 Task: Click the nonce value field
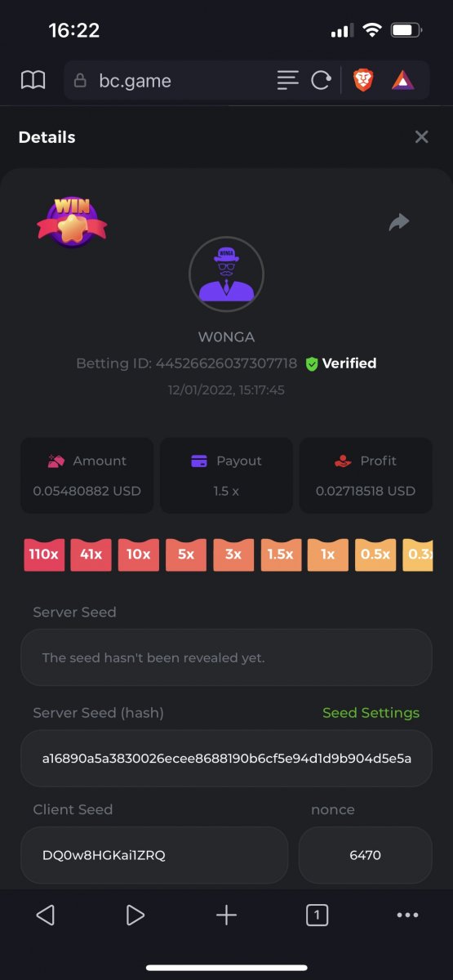pyautogui.click(x=365, y=855)
